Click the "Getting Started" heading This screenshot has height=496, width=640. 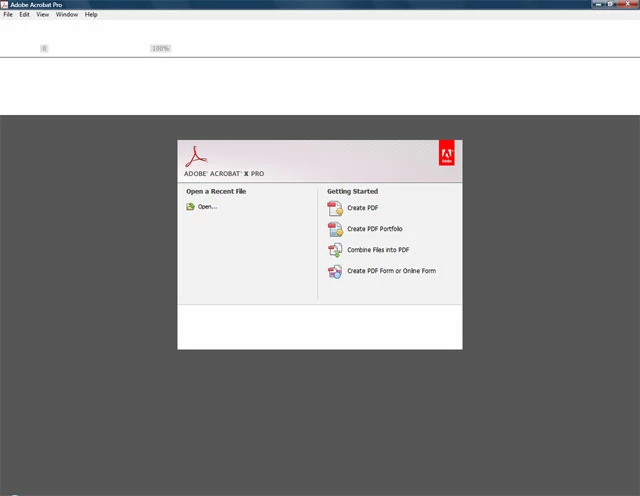pos(352,191)
